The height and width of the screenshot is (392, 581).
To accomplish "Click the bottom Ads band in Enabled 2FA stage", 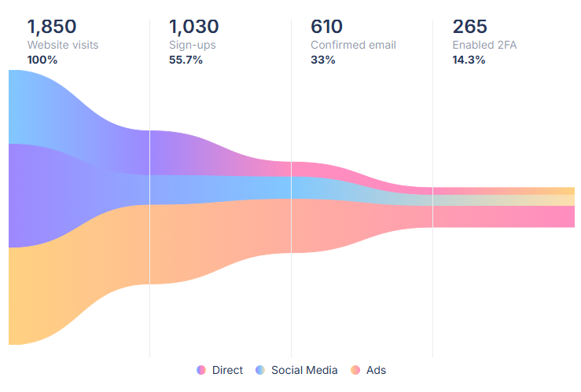I will [x=503, y=216].
